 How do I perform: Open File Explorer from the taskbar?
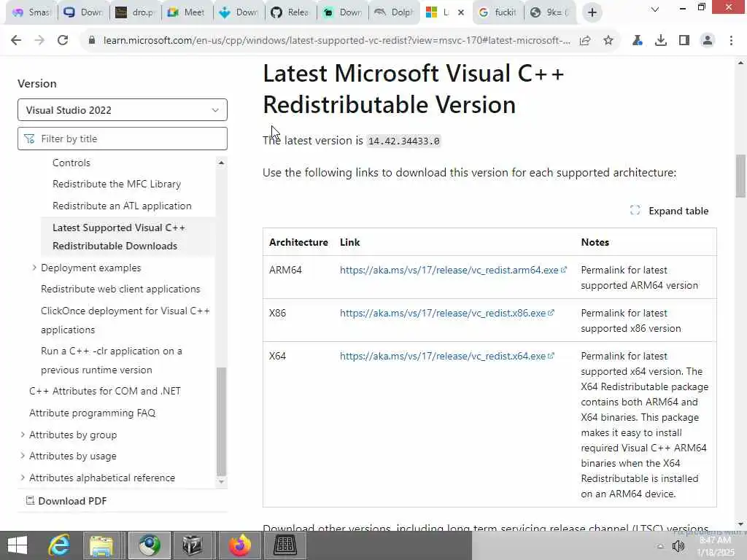(x=101, y=545)
